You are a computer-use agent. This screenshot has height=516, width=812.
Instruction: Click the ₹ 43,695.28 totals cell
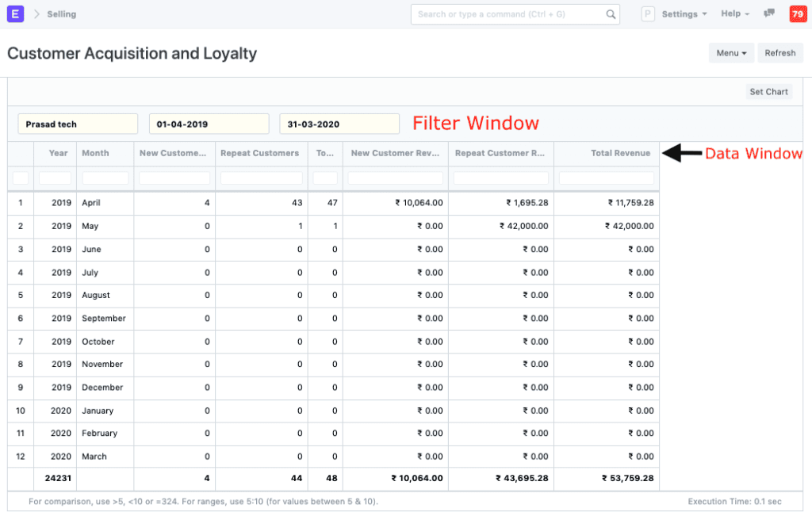point(501,478)
